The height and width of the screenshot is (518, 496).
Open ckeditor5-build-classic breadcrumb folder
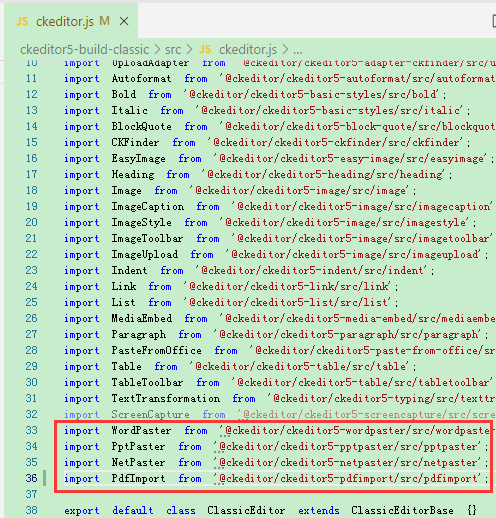coord(84,50)
